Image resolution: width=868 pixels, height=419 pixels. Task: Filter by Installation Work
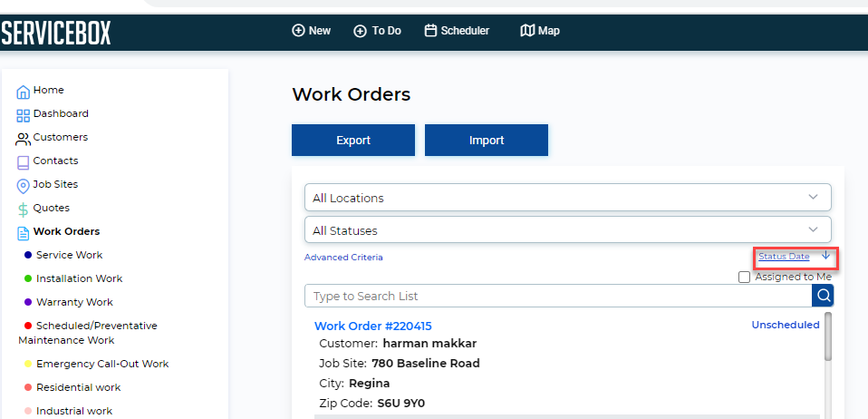pyautogui.click(x=80, y=278)
